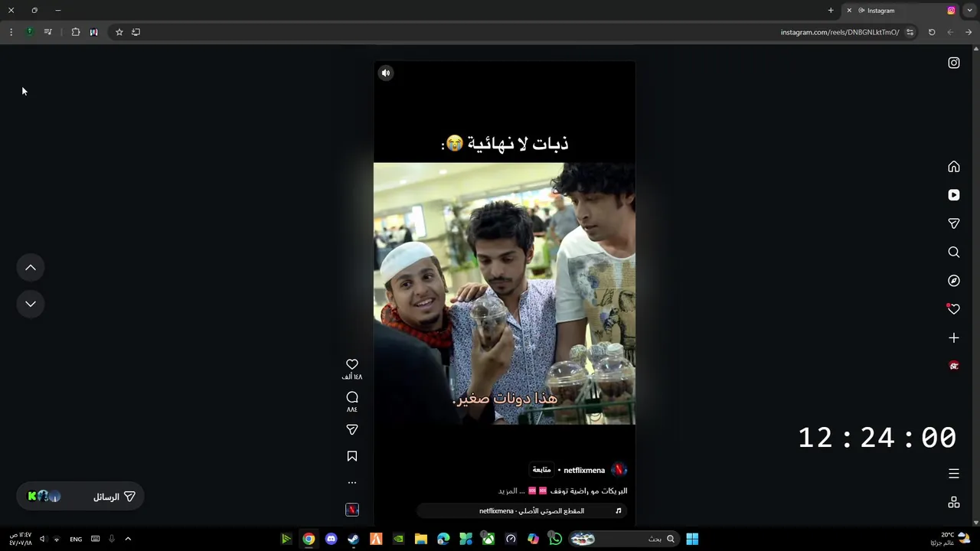Open Xbox app from the taskbar
Viewport: 980px width, 551px height.
[x=488, y=539]
